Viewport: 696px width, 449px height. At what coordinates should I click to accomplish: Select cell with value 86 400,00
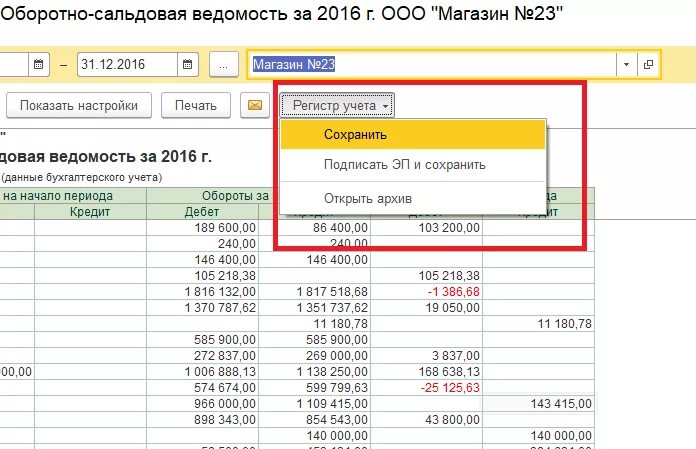click(x=315, y=228)
